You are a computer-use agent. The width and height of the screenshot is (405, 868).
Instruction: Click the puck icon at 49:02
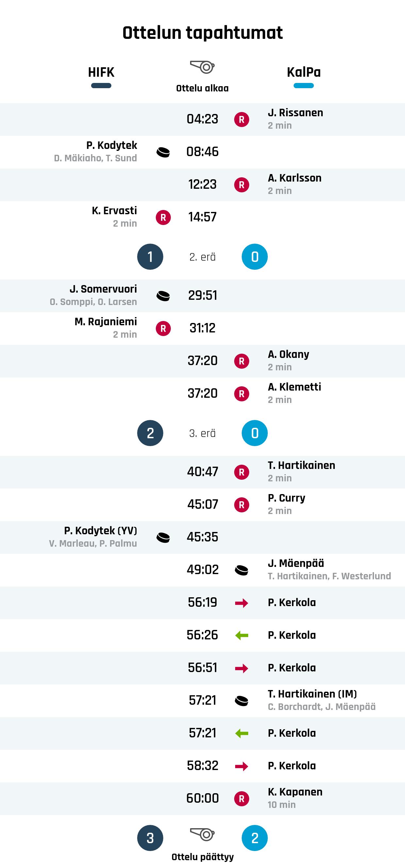coord(242,570)
